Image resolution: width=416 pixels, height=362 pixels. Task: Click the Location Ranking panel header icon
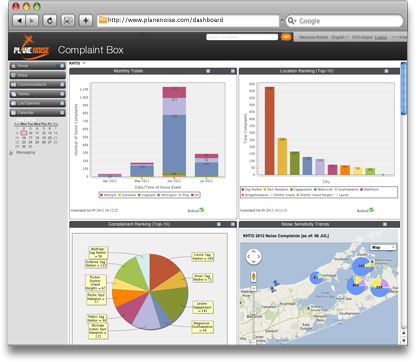click(386, 71)
